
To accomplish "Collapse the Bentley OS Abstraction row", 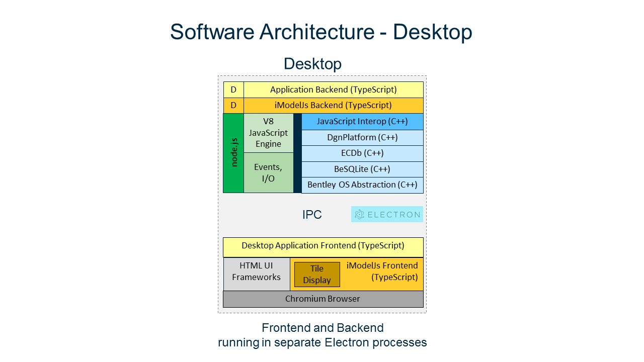I will pos(362,185).
